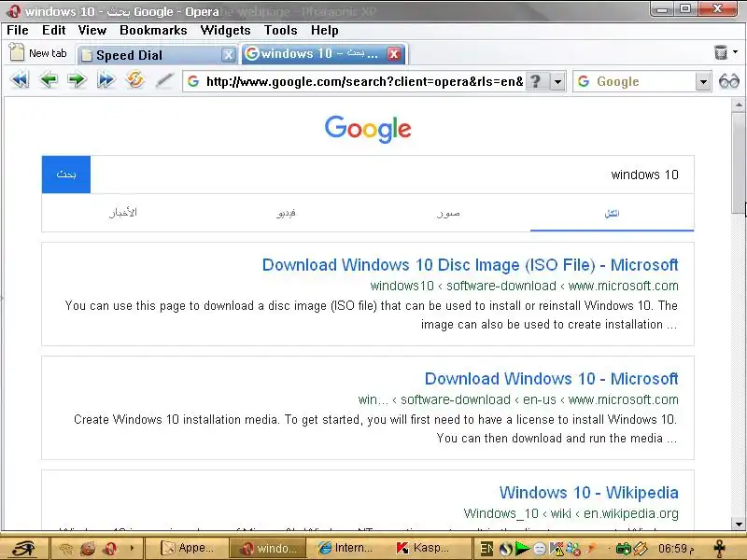Viewport: 747px width, 560px height.
Task: Reload the page with the orange Reload icon
Action: 135,79
